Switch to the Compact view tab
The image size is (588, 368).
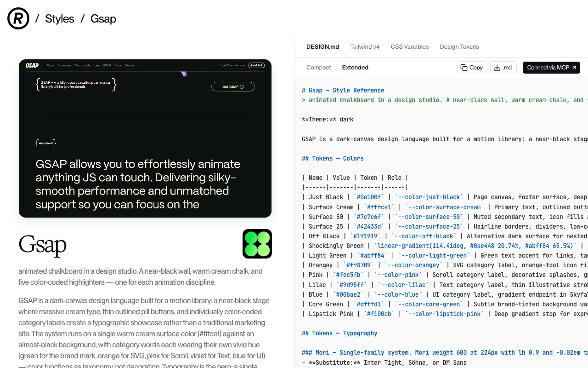319,68
